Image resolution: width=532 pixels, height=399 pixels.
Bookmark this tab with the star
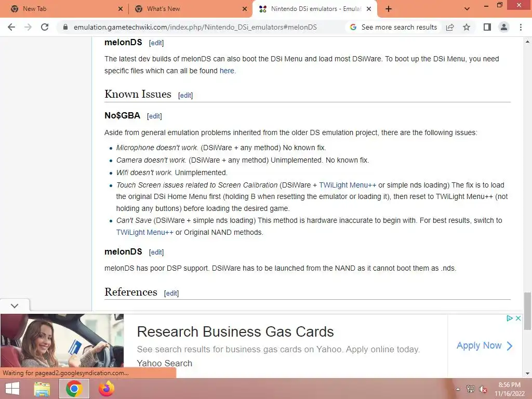point(467,27)
